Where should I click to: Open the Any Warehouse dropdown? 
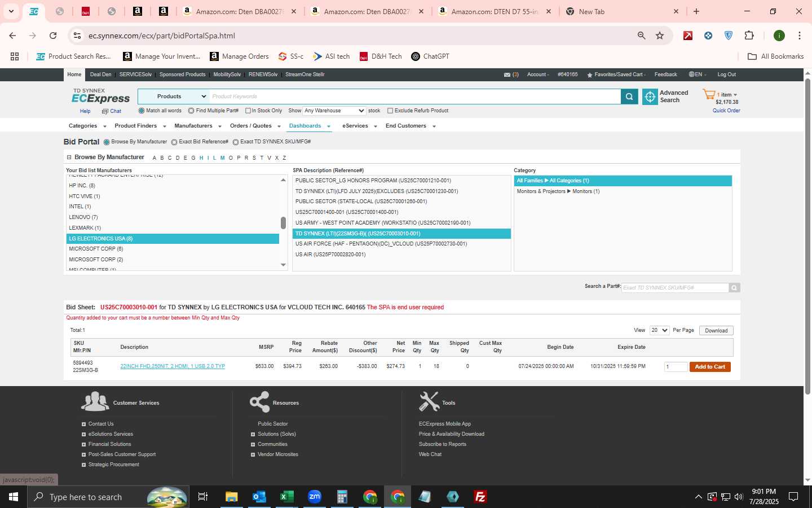pos(334,111)
